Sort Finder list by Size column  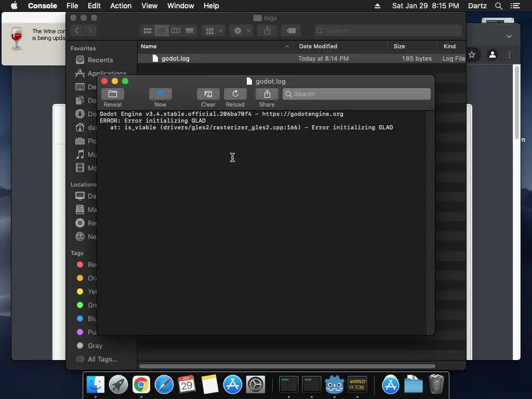(x=412, y=46)
